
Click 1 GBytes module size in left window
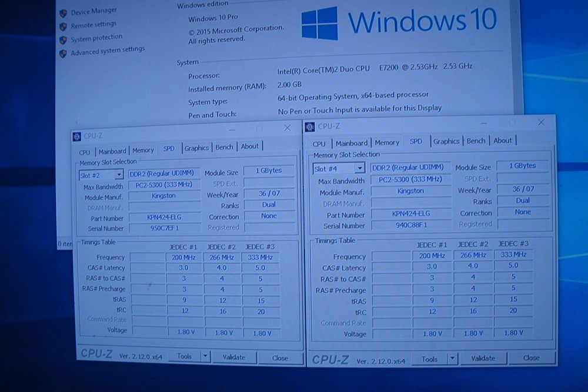pos(269,170)
